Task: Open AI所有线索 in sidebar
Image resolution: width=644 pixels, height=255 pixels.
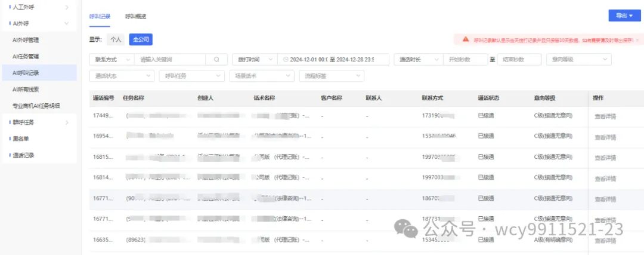Action: (x=26, y=89)
